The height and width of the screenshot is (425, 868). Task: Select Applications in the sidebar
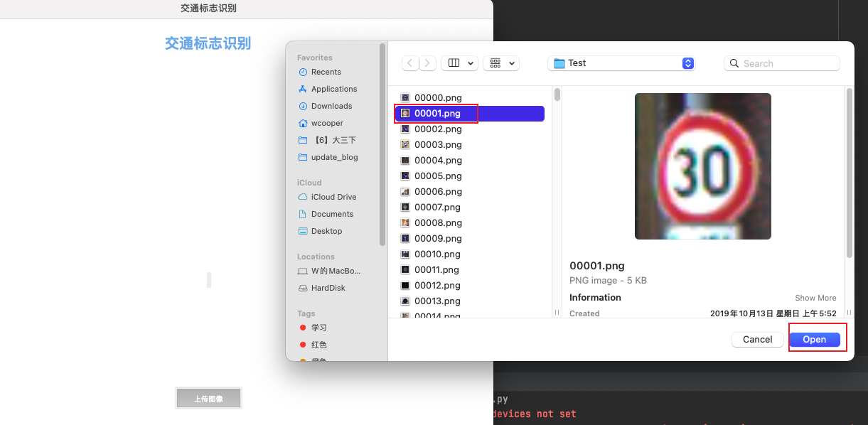333,89
